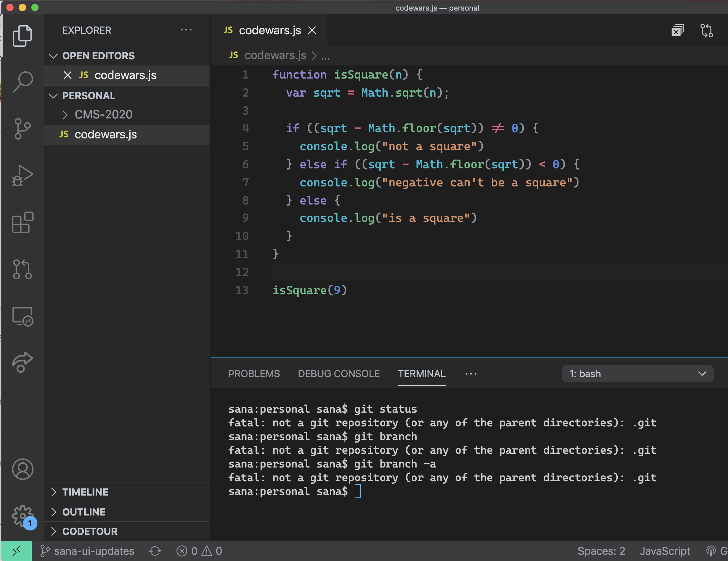Open the GitHub Pull Requests view
Image resolution: width=728 pixels, height=561 pixels.
pos(22,269)
